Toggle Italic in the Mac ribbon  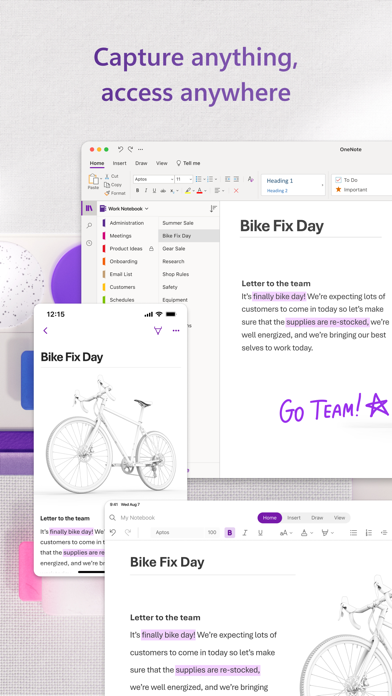pyautogui.click(x=146, y=190)
